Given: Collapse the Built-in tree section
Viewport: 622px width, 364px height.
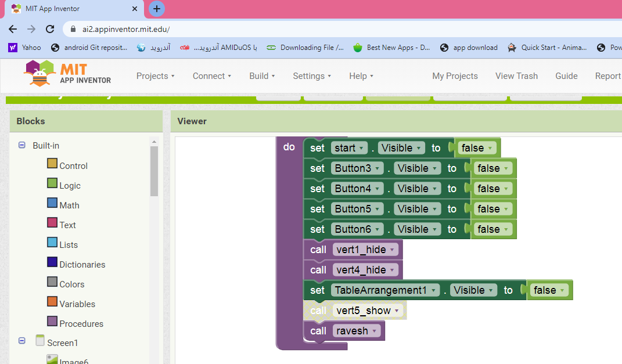Looking at the screenshot, I should pos(22,146).
